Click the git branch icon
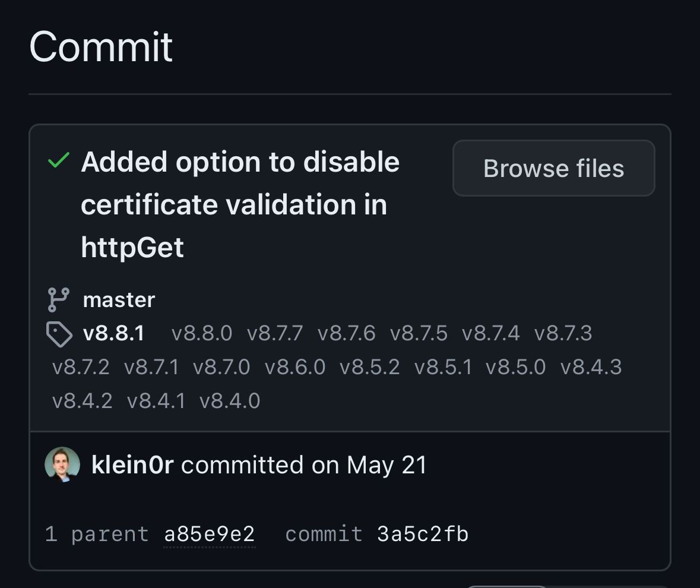 click(x=58, y=300)
